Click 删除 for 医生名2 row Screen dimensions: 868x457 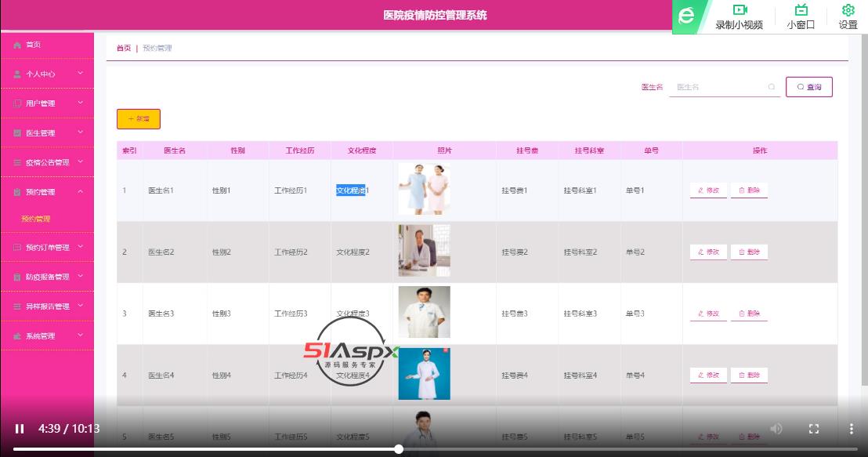click(x=749, y=252)
